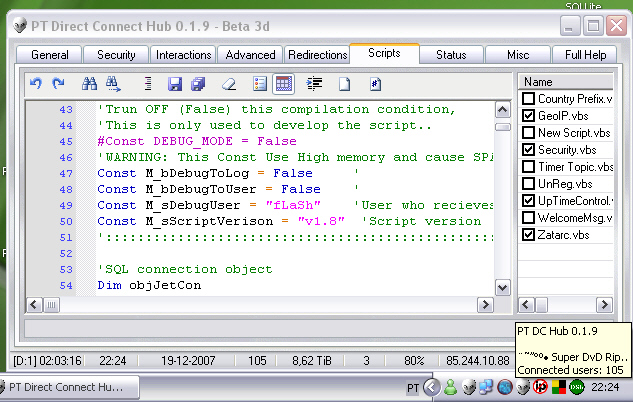Viewport: 633px width, 402px height.
Task: Enable the Country Prefix script checkbox
Action: (x=528, y=99)
